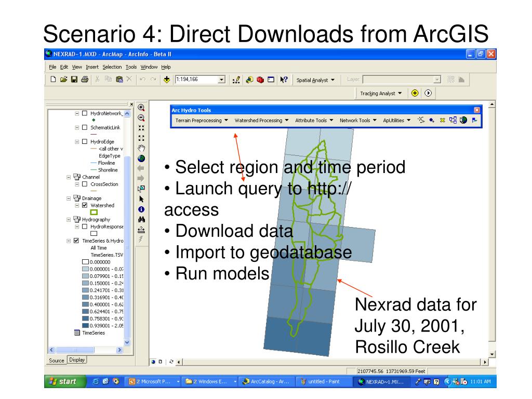
Task: Open the View menu
Action: click(x=77, y=67)
